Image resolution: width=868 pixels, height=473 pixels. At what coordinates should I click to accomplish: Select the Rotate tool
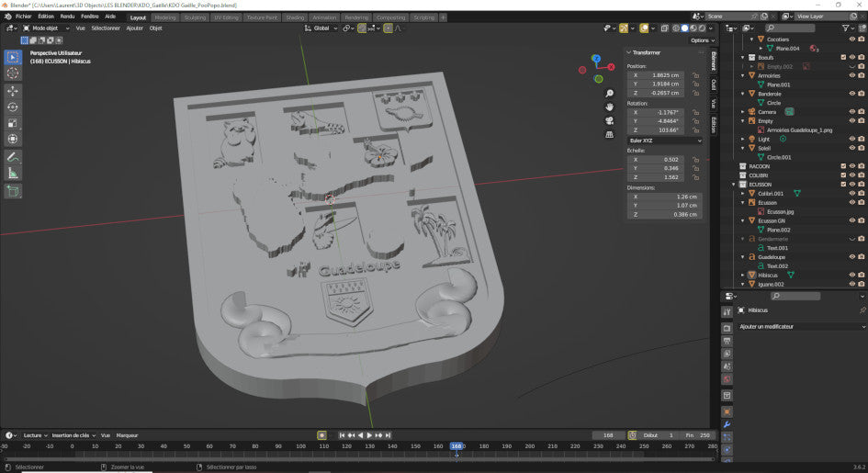point(13,107)
